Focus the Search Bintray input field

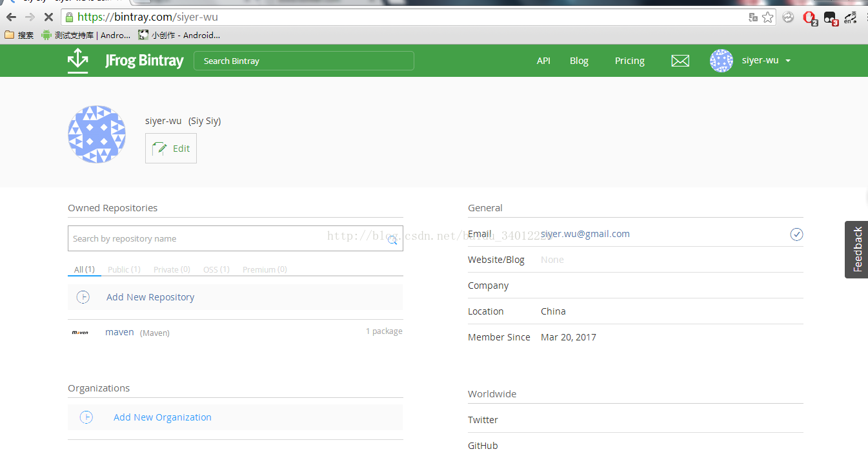pos(304,61)
